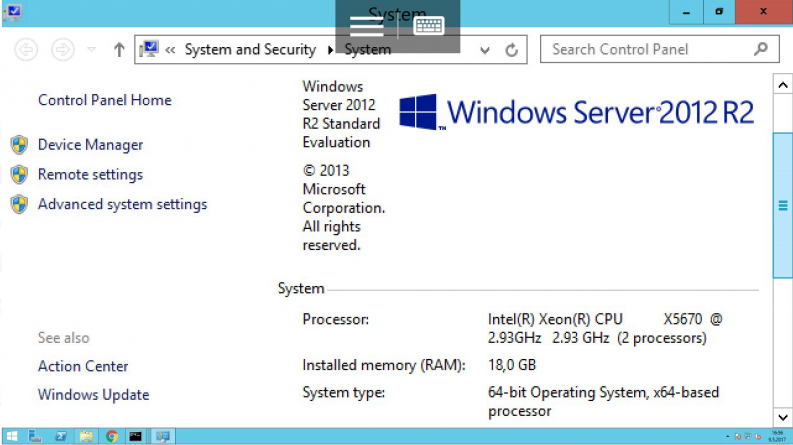793x445 pixels.
Task: Click the scrollbar up arrow
Action: tap(783, 85)
